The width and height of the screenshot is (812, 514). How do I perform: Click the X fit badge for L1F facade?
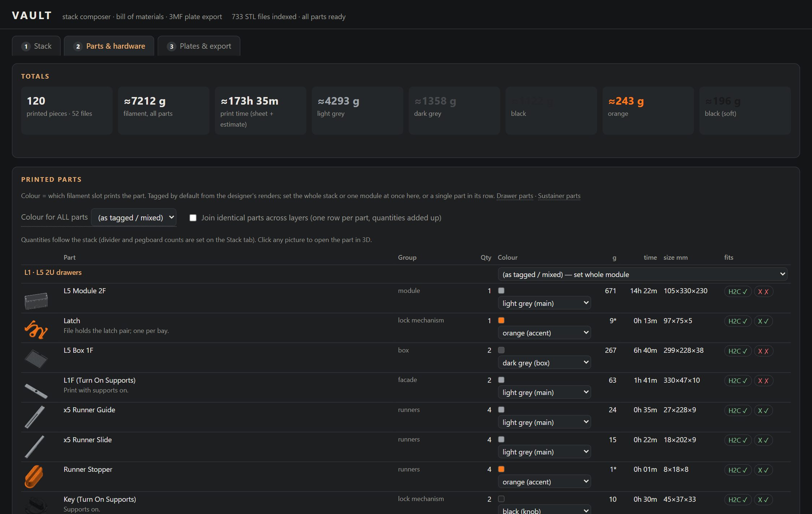763,381
